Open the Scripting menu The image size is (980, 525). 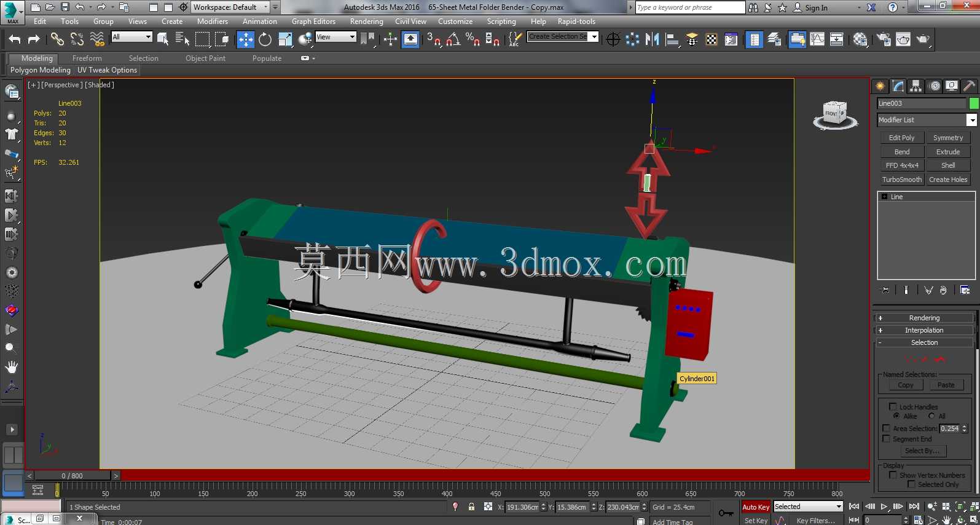501,22
